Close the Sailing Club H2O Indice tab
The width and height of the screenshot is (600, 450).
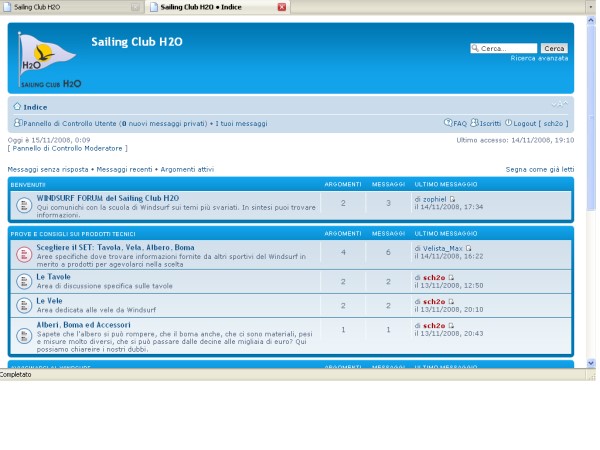282,7
